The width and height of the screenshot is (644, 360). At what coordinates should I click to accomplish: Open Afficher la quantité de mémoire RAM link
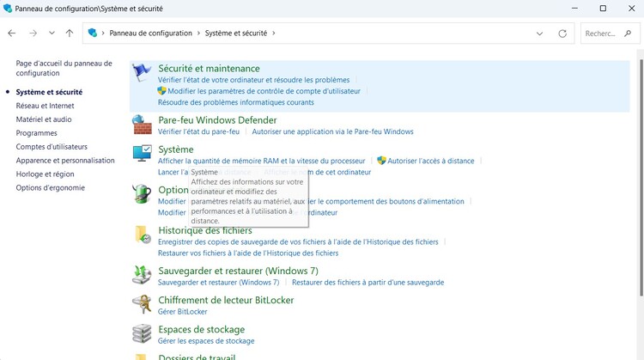[262, 161]
